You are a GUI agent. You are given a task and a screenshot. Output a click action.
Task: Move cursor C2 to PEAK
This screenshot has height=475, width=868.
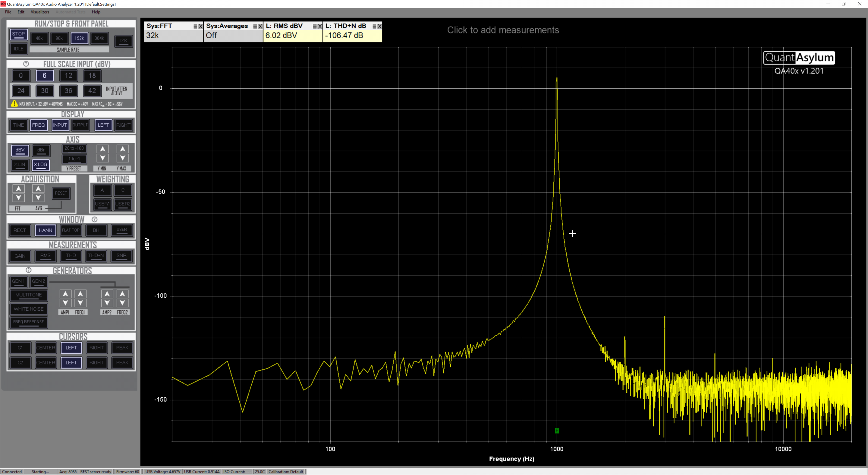(122, 363)
